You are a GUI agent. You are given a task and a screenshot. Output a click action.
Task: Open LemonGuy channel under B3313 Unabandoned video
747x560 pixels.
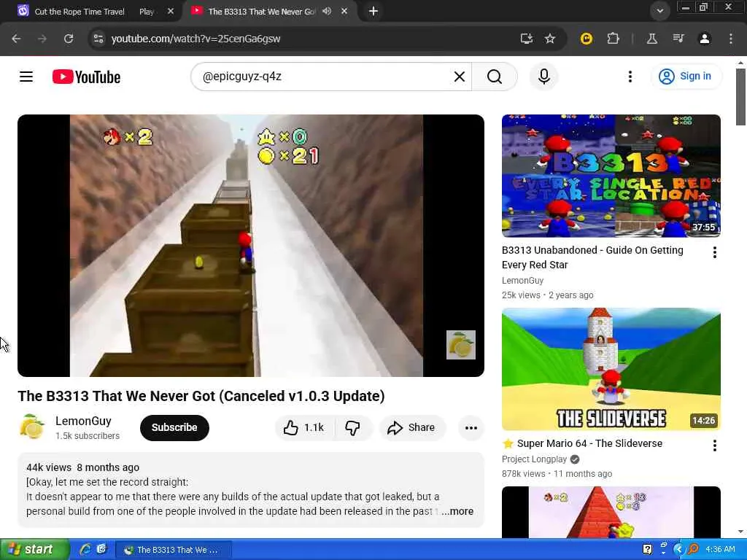click(x=522, y=281)
